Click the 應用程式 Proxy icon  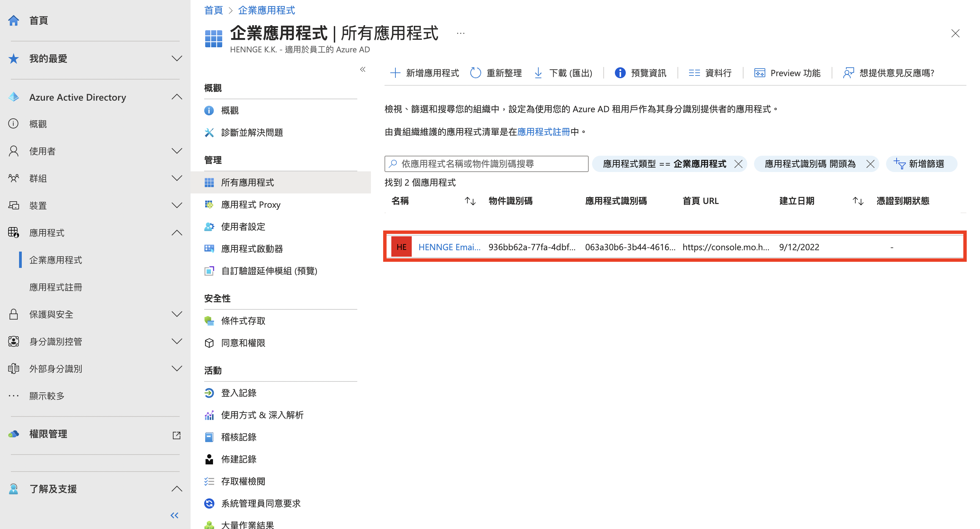tap(209, 204)
